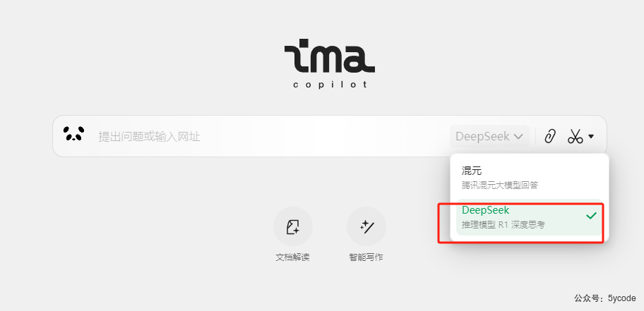The width and height of the screenshot is (644, 311).
Task: Click the panda icon in search bar
Action: (x=73, y=134)
